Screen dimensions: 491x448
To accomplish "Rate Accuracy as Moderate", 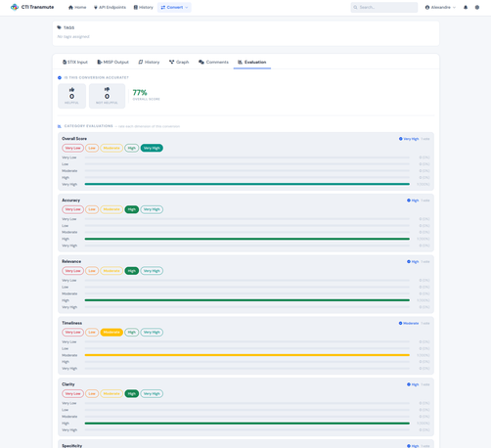I will click(x=112, y=209).
